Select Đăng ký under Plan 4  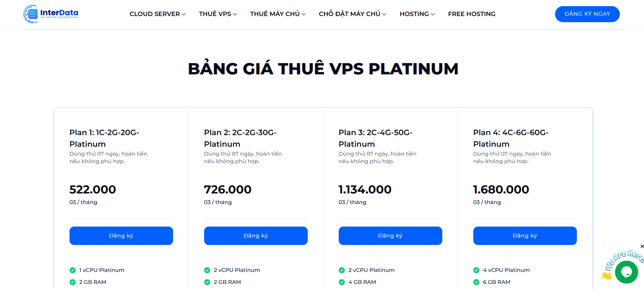(x=525, y=236)
